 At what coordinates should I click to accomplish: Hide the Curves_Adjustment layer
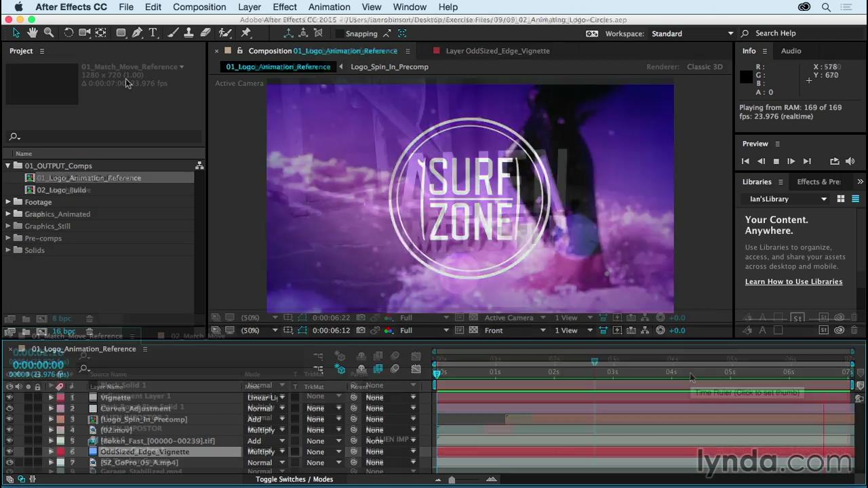coord(9,408)
